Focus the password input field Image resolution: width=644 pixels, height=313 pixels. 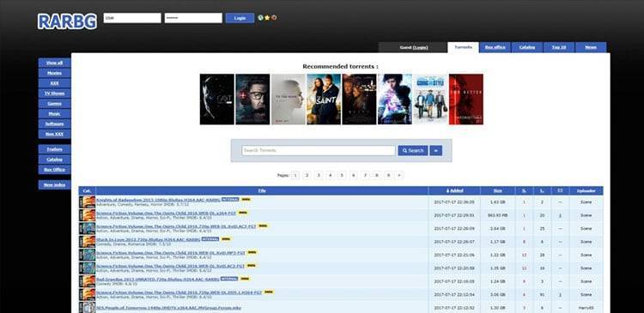click(193, 18)
